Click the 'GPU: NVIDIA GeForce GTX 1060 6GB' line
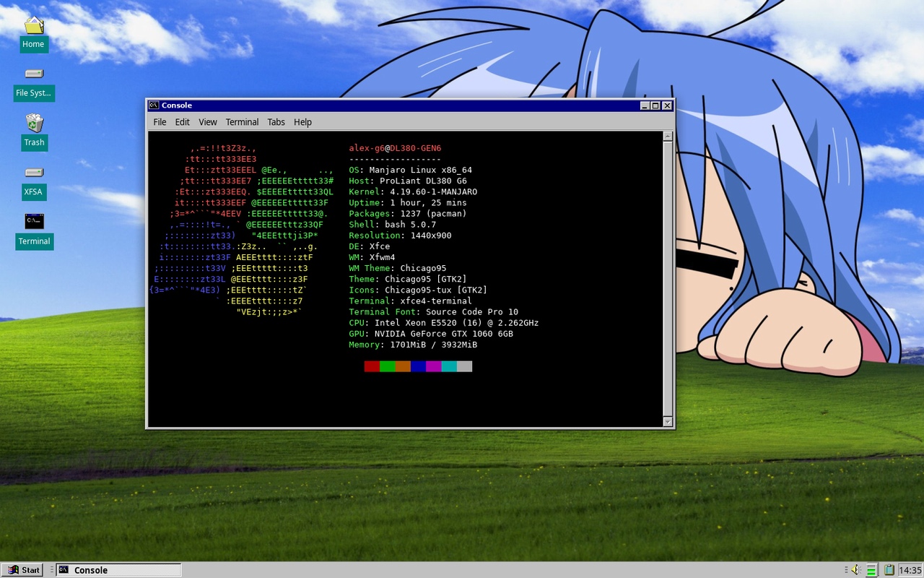 coord(431,334)
